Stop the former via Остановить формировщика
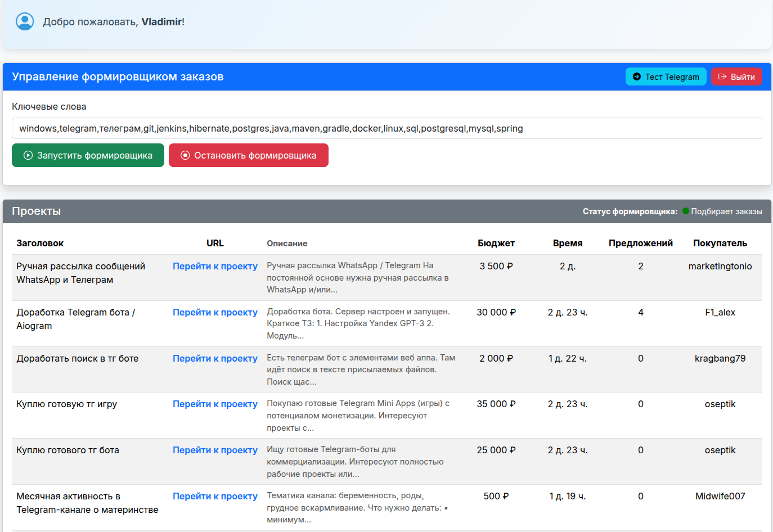The height and width of the screenshot is (532, 773). coord(248,156)
